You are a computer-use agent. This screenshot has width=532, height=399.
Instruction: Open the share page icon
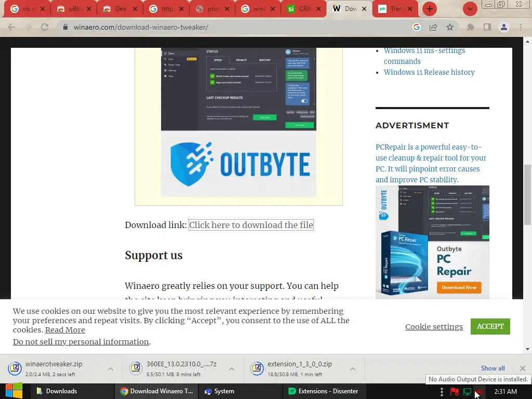(433, 27)
